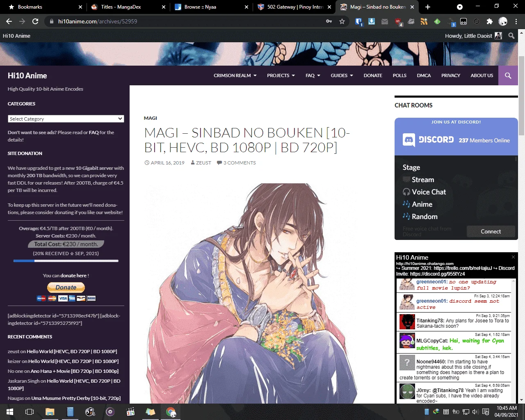
Task: Click the Hi10 Anime site title
Action: pyautogui.click(x=27, y=75)
